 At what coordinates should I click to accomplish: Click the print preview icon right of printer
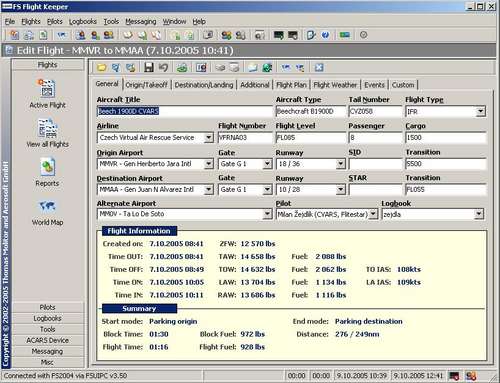point(235,68)
